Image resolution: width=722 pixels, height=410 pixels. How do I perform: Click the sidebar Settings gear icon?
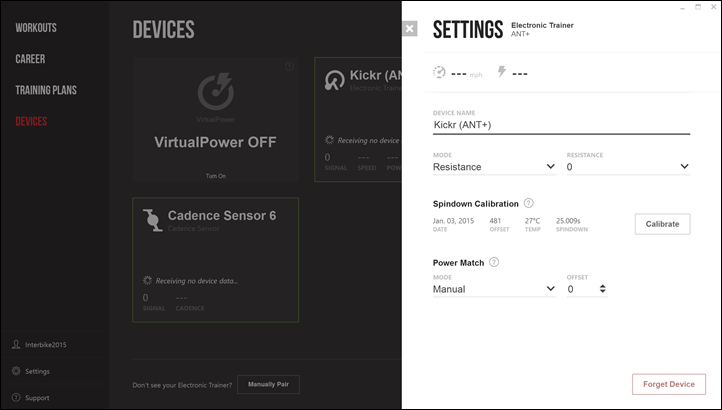tap(16, 370)
